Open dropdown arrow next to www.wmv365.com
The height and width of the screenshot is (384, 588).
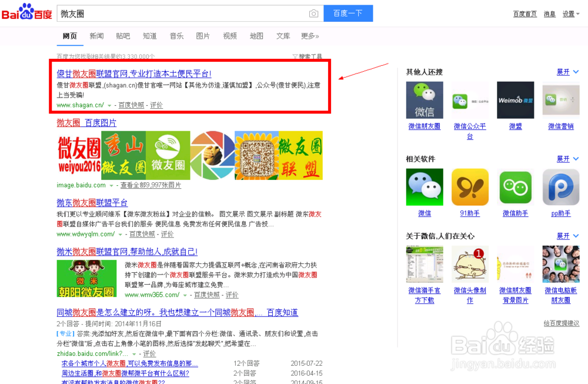click(185, 296)
